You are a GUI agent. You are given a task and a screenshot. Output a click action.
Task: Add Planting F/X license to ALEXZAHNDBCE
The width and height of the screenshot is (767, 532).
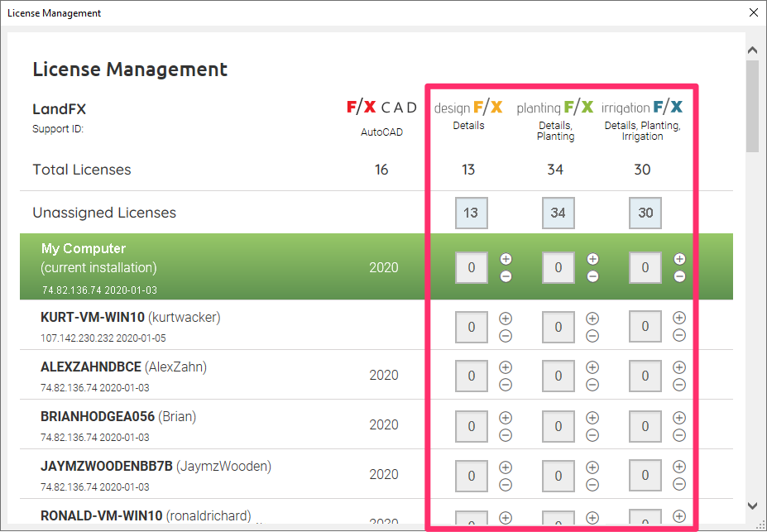click(592, 367)
